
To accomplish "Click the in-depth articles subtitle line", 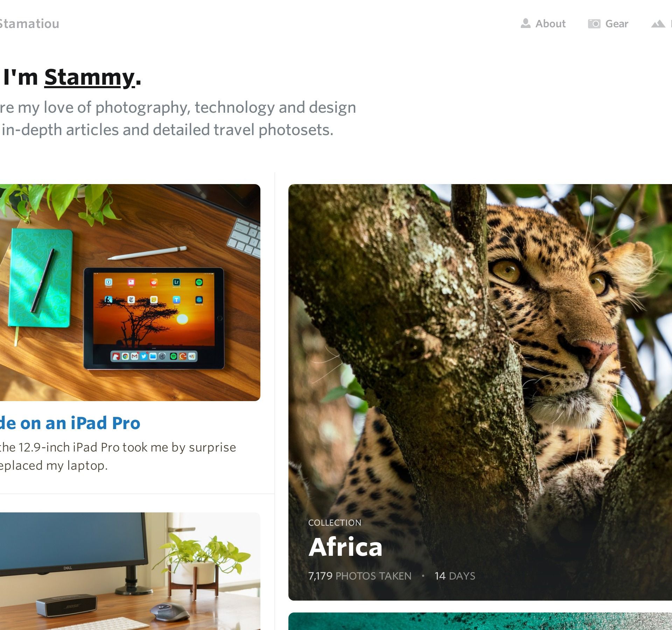I will click(167, 130).
